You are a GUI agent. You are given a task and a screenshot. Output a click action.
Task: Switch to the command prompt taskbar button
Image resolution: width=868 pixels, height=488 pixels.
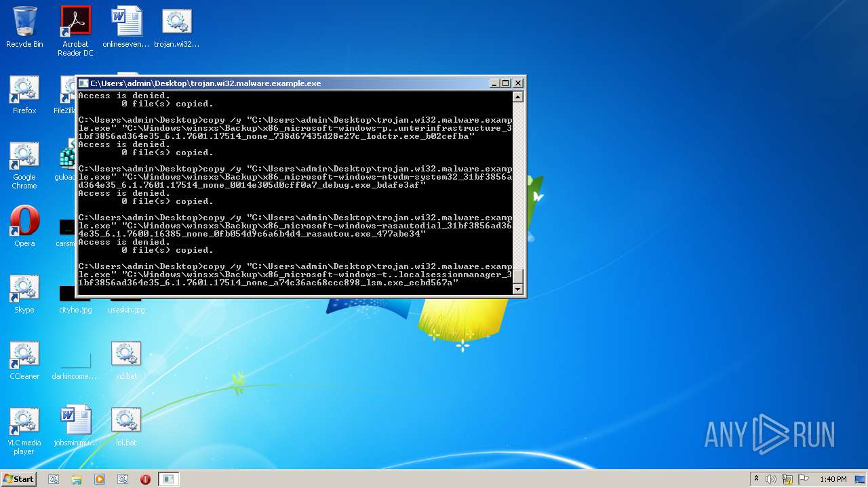[168, 479]
